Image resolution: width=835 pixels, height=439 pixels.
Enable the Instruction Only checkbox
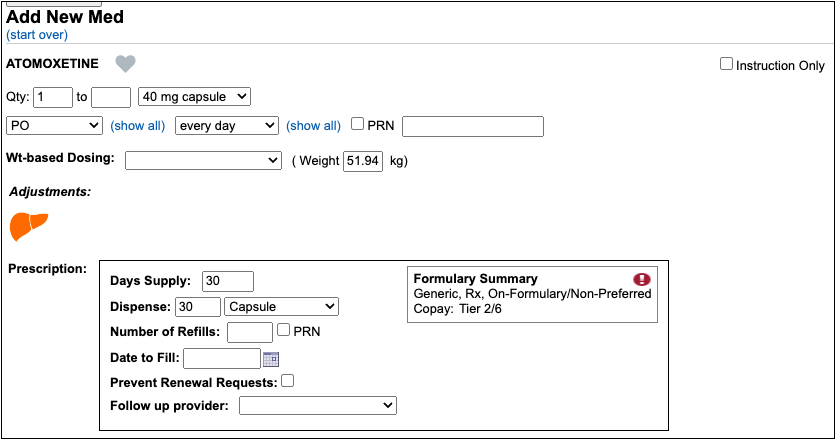pos(727,64)
